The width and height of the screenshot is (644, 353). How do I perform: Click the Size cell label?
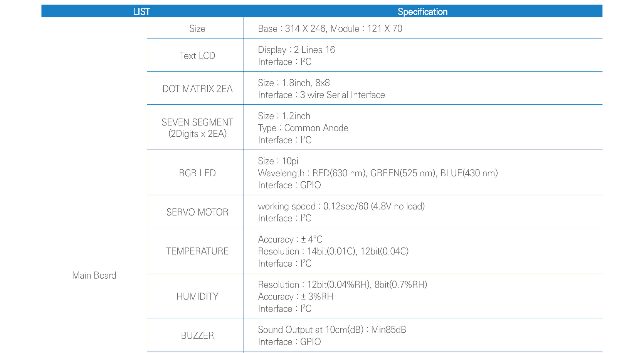point(197,28)
